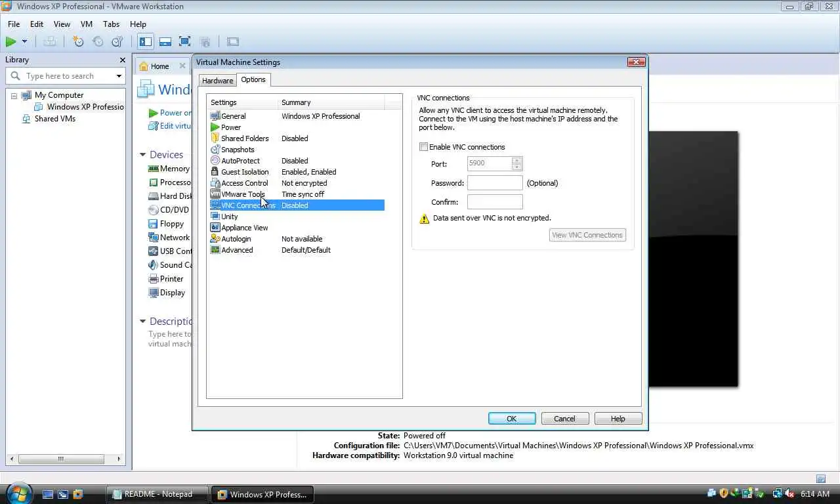
Task: Open the File menu
Action: [x=13, y=24]
